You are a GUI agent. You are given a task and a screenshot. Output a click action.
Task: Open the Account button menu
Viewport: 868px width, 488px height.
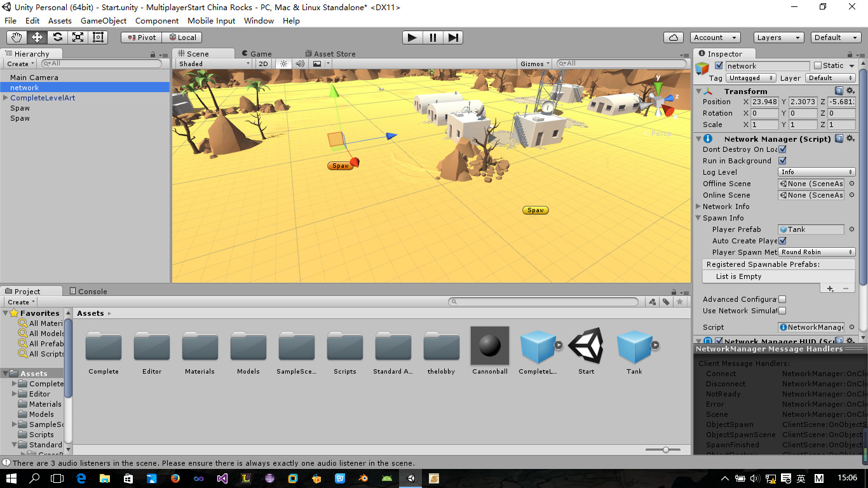tap(715, 37)
